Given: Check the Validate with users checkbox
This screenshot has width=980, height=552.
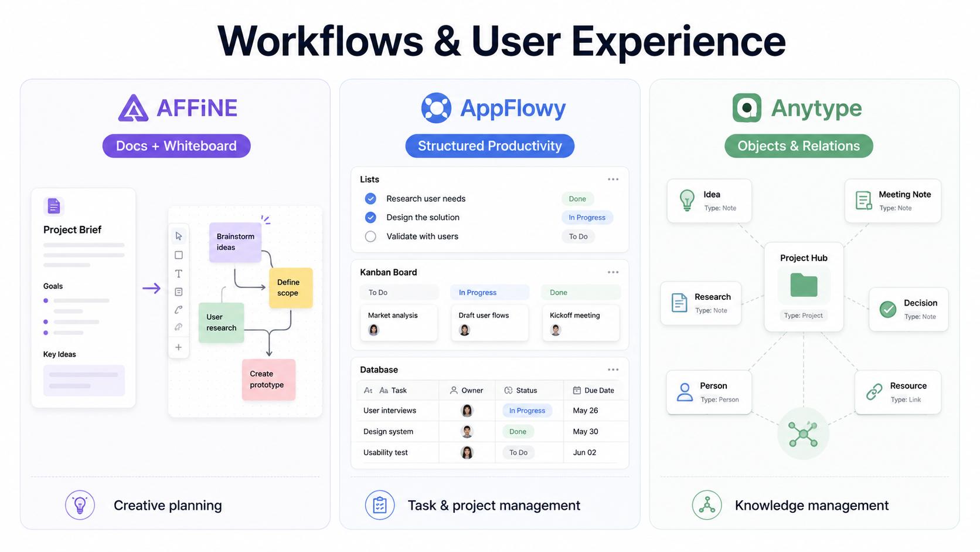Looking at the screenshot, I should coord(370,236).
